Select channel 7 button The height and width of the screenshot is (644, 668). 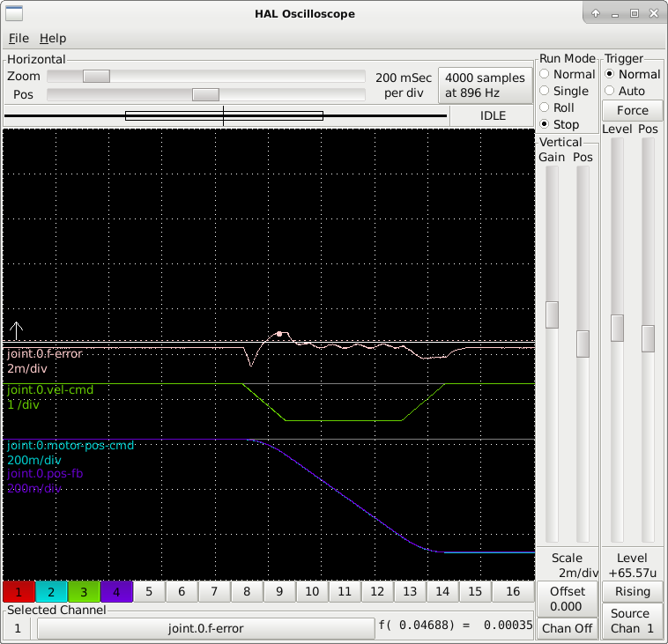pos(214,592)
